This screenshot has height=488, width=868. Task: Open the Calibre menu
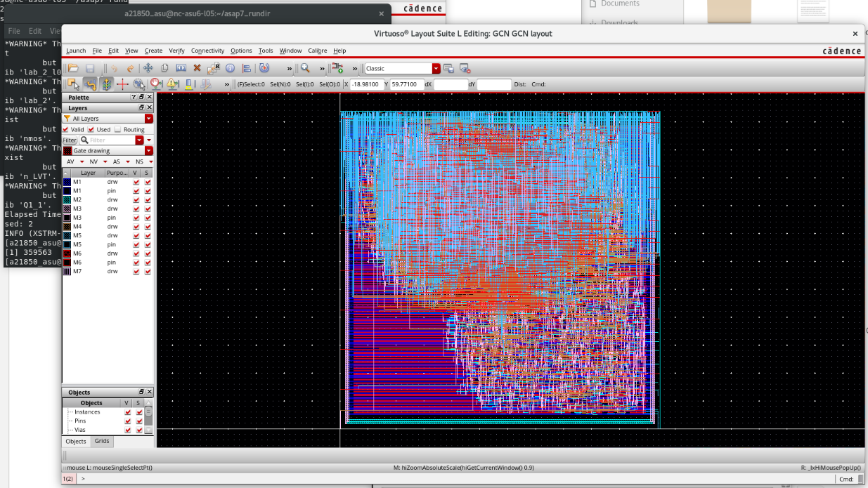point(318,51)
